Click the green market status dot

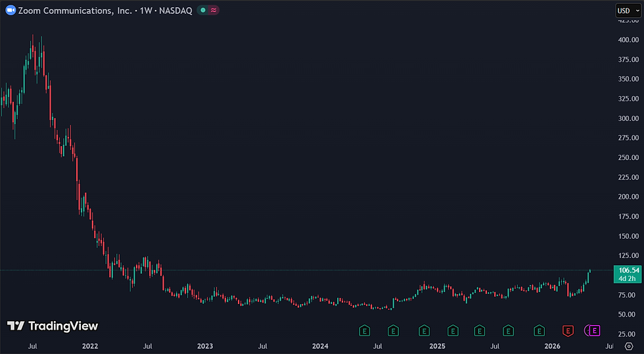click(203, 11)
